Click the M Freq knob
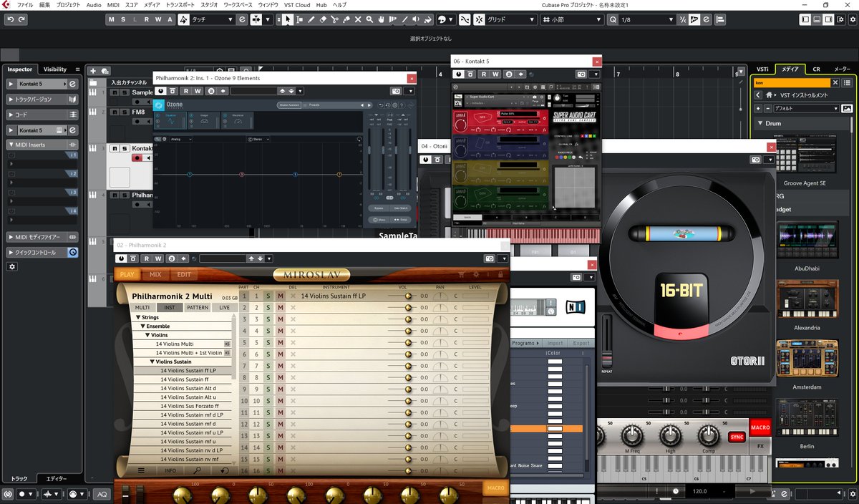This screenshot has width=859, height=504. point(632,435)
